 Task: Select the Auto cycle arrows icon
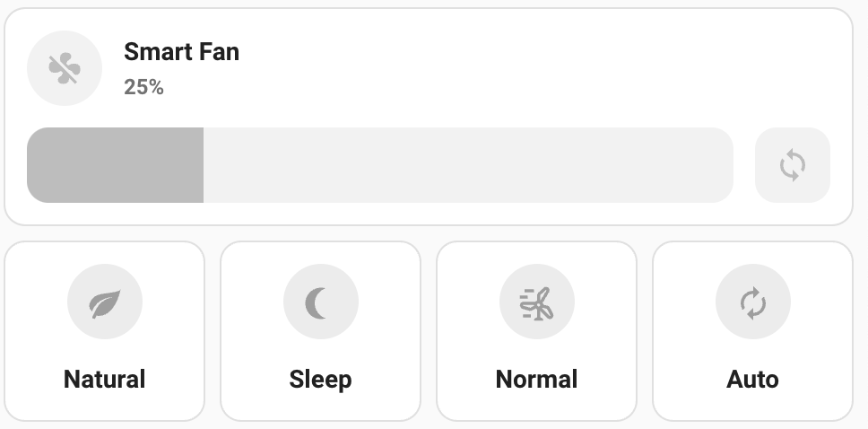point(753,302)
